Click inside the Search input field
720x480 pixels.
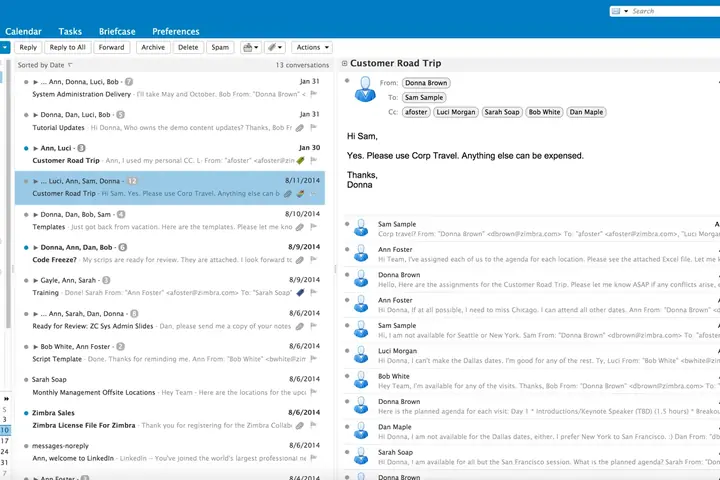[675, 11]
